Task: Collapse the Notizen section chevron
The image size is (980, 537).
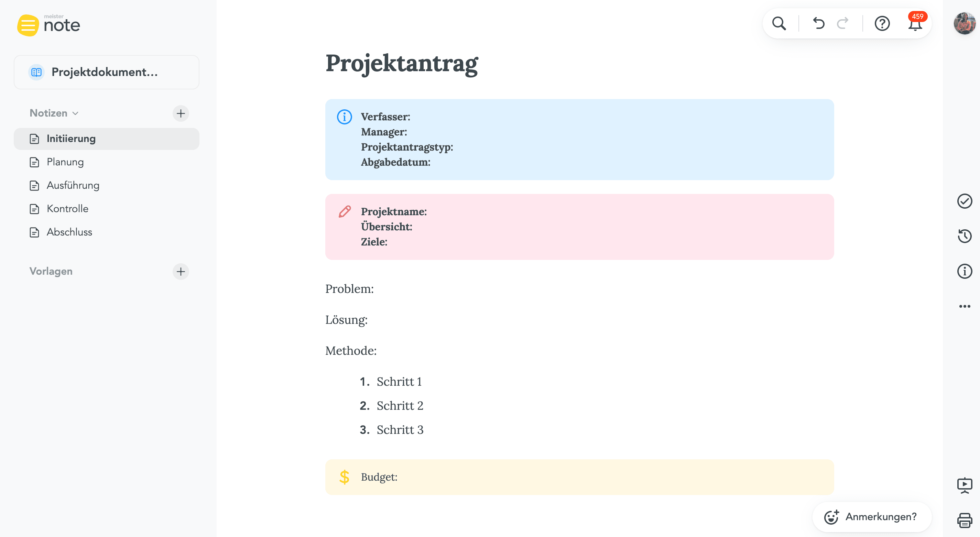Action: 75,113
